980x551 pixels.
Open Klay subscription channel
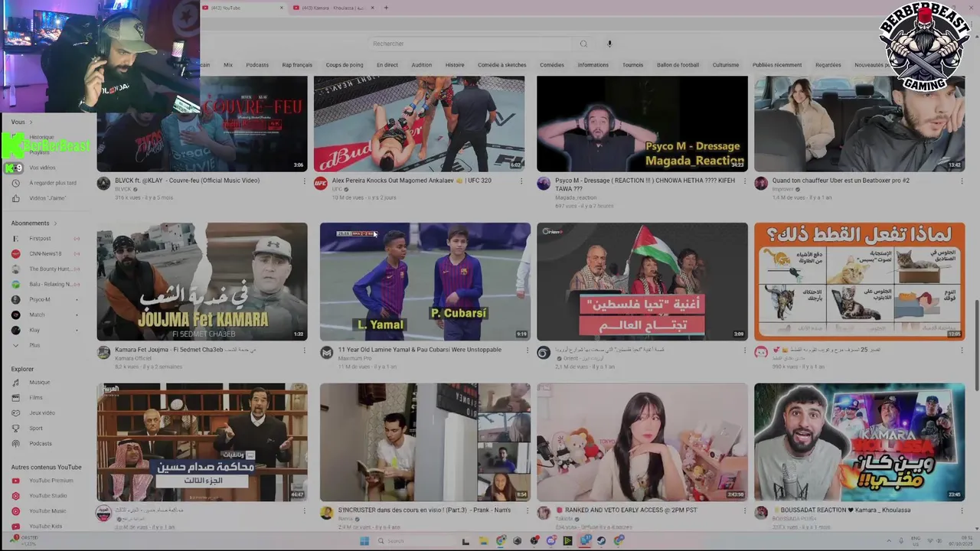coord(35,330)
